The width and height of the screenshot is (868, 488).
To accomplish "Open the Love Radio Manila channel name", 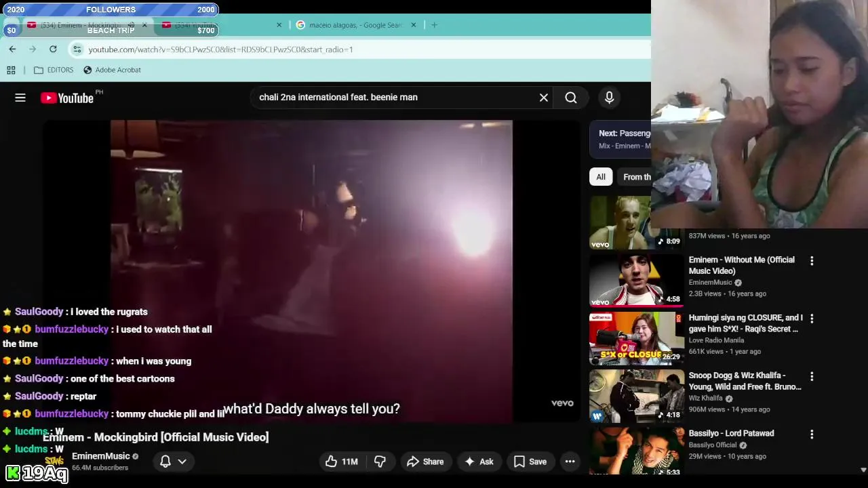I will [x=716, y=340].
